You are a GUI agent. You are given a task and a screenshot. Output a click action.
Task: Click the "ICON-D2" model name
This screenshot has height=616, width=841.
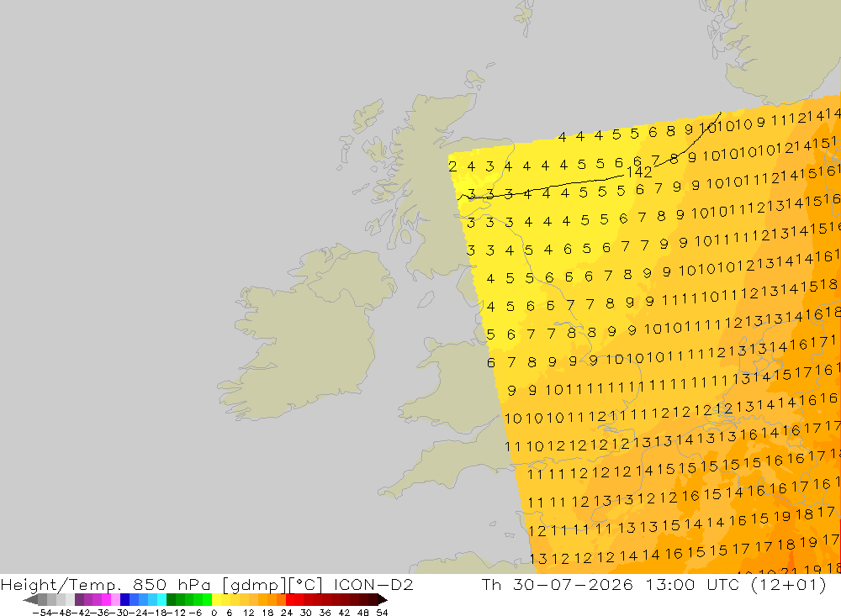(x=373, y=584)
